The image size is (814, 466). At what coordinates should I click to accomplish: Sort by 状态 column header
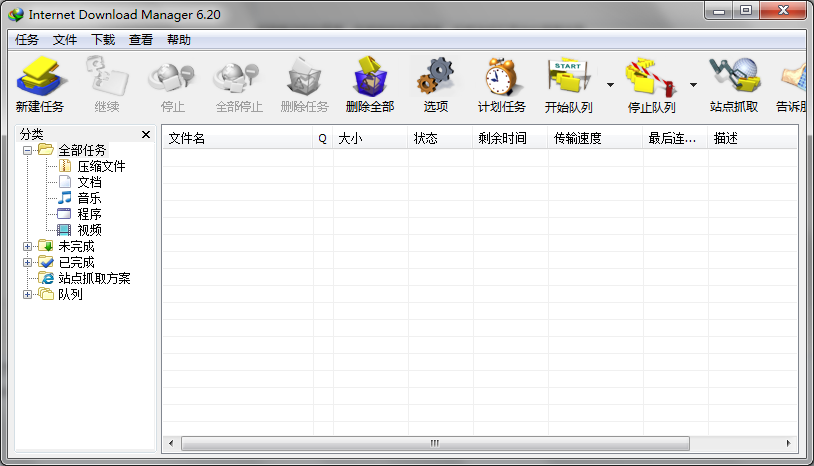(440, 139)
